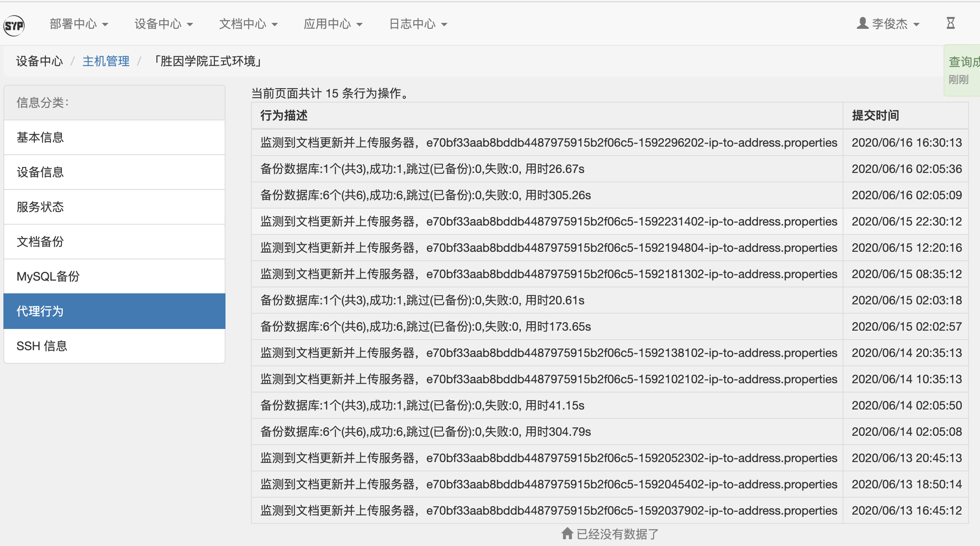Click the backup row 用时304.79s
Screen dimensions: 980x546
click(610, 432)
